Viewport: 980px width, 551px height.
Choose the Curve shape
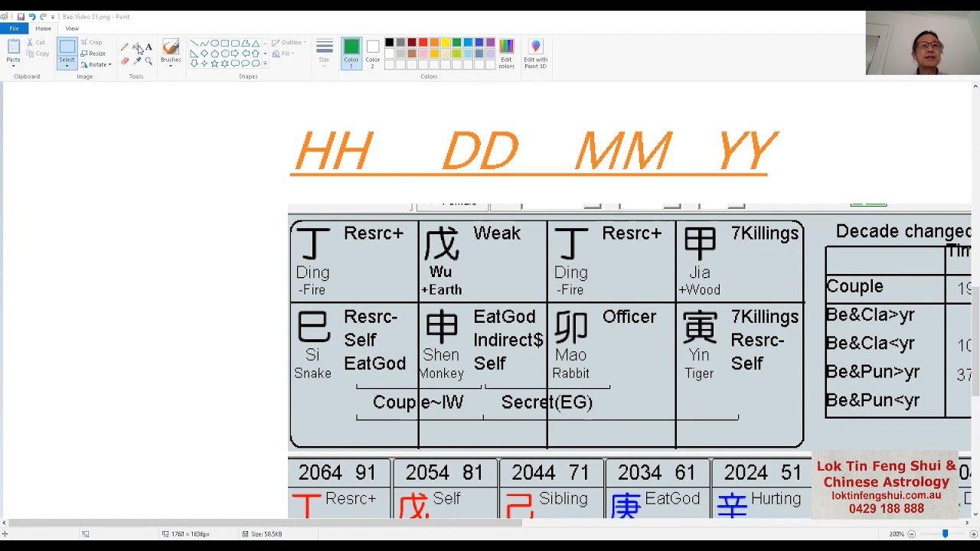point(204,44)
